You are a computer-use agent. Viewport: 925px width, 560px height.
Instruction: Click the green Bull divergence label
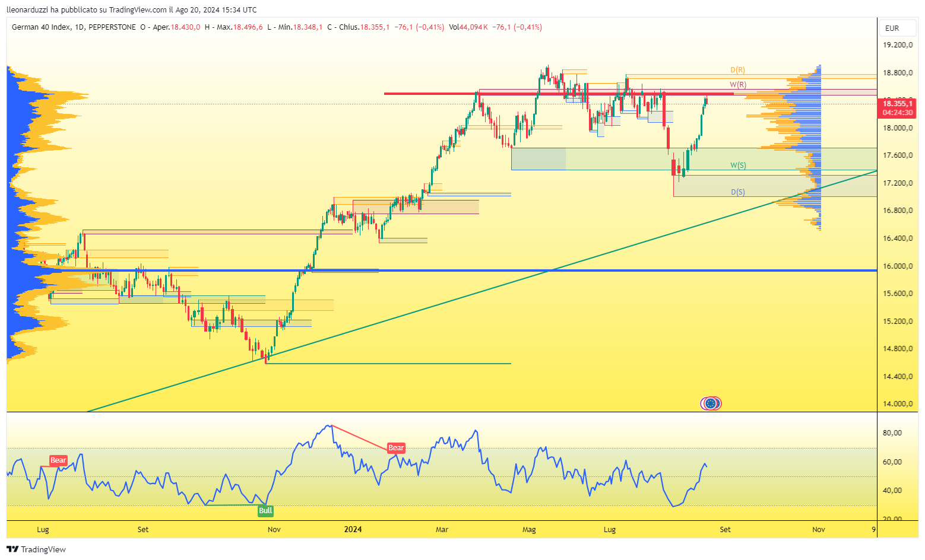[x=265, y=511]
